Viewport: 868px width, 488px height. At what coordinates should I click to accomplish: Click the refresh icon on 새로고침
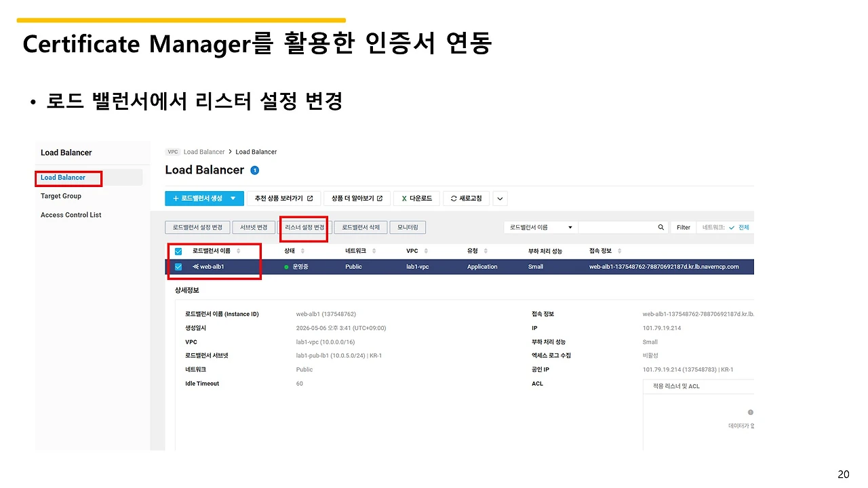tap(454, 199)
